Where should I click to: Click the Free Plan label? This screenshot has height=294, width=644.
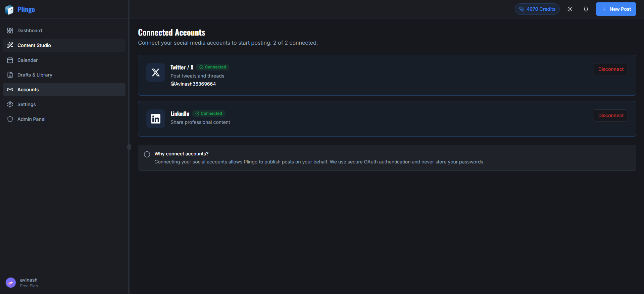click(x=29, y=286)
